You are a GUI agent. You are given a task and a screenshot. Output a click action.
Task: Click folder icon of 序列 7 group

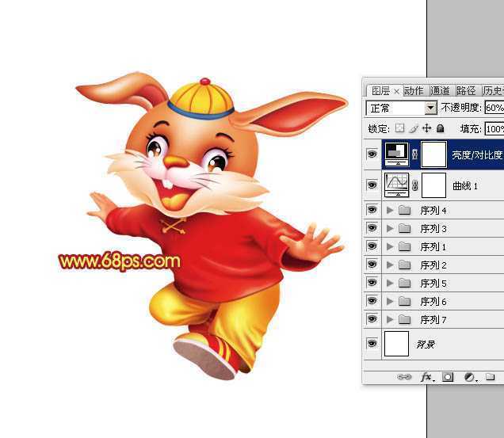404,320
